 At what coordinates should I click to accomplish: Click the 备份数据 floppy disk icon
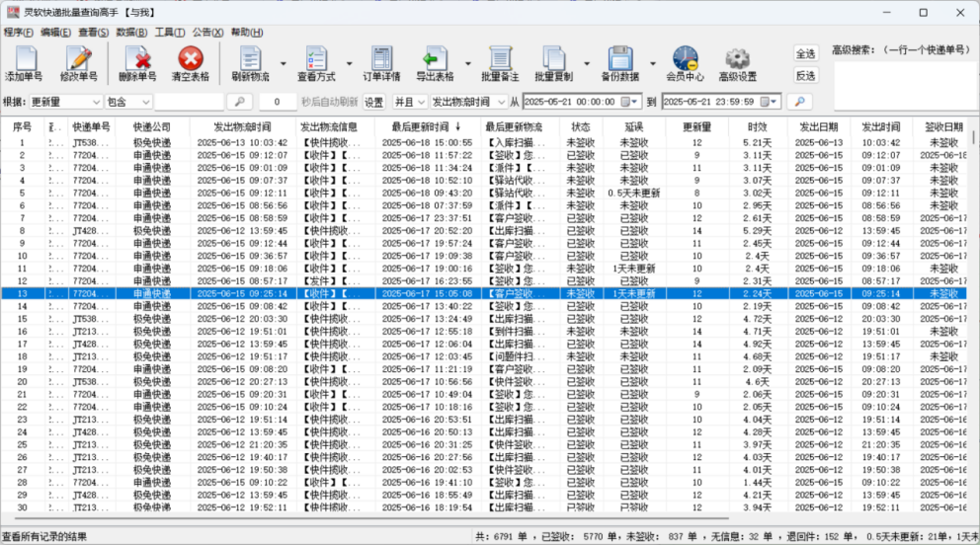coord(620,58)
